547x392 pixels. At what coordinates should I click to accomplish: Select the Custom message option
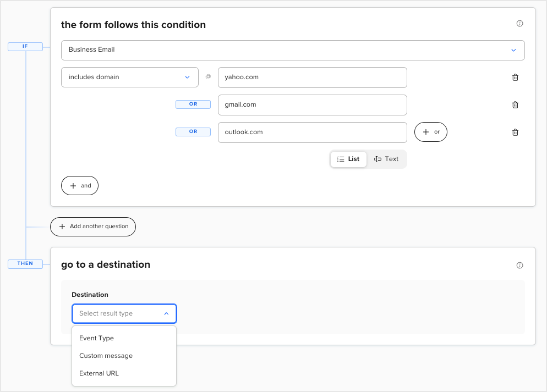[106, 356]
